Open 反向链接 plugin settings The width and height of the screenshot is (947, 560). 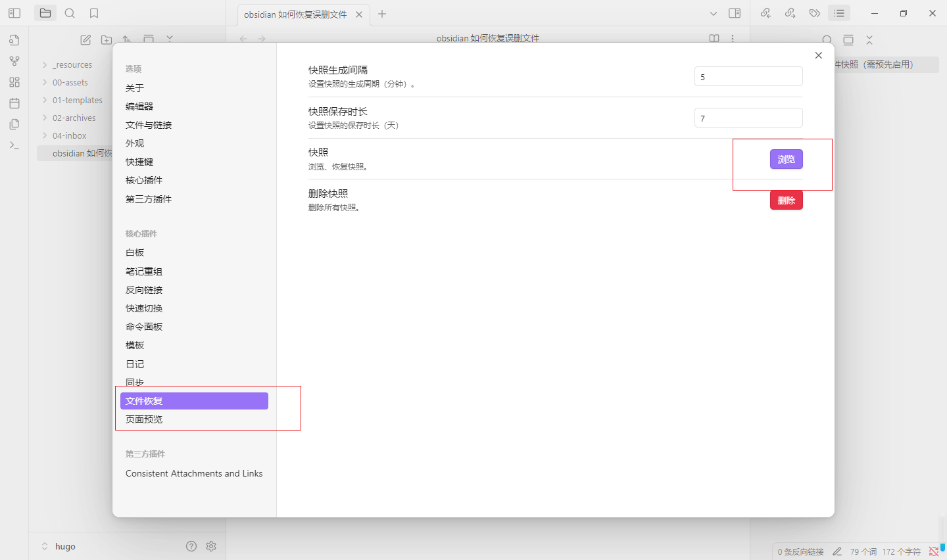coord(194,290)
